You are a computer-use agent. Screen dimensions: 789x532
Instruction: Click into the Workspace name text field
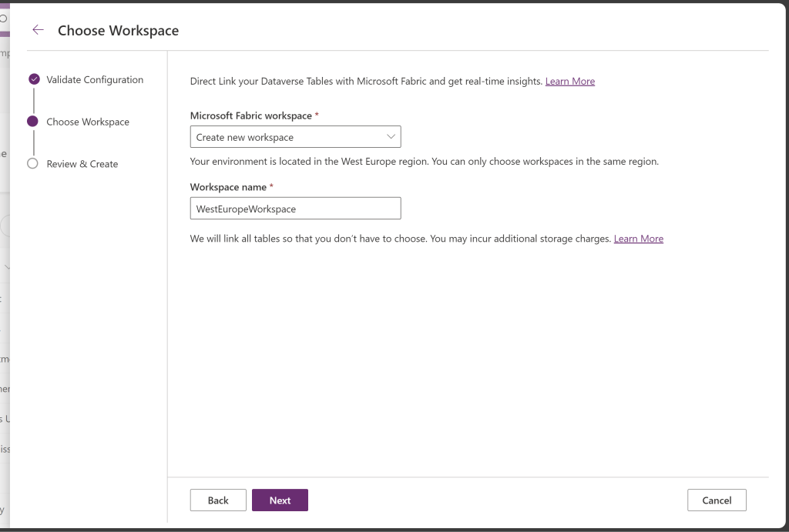pyautogui.click(x=295, y=209)
